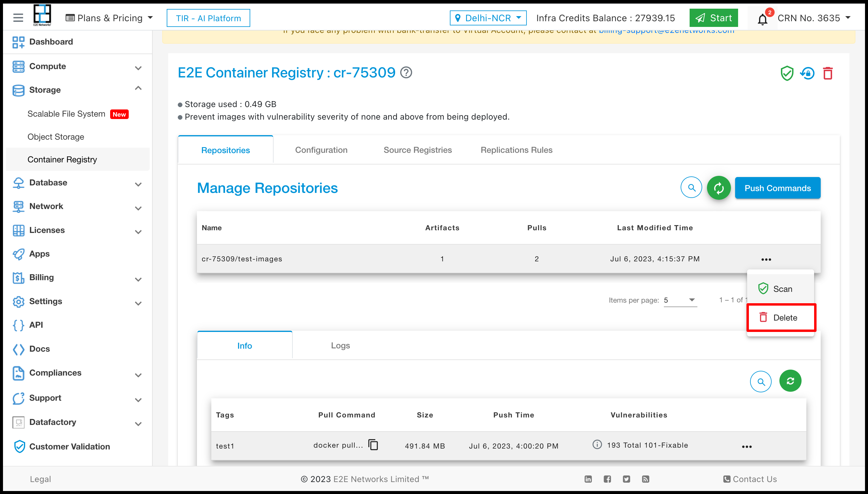Open TIR - AI Platform button
The width and height of the screenshot is (868, 494).
pos(208,18)
